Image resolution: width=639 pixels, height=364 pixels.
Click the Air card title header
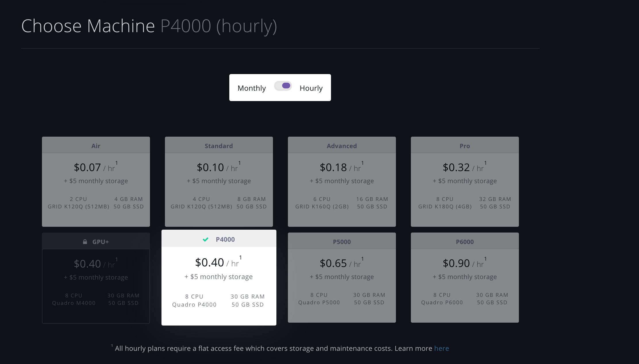tap(96, 146)
